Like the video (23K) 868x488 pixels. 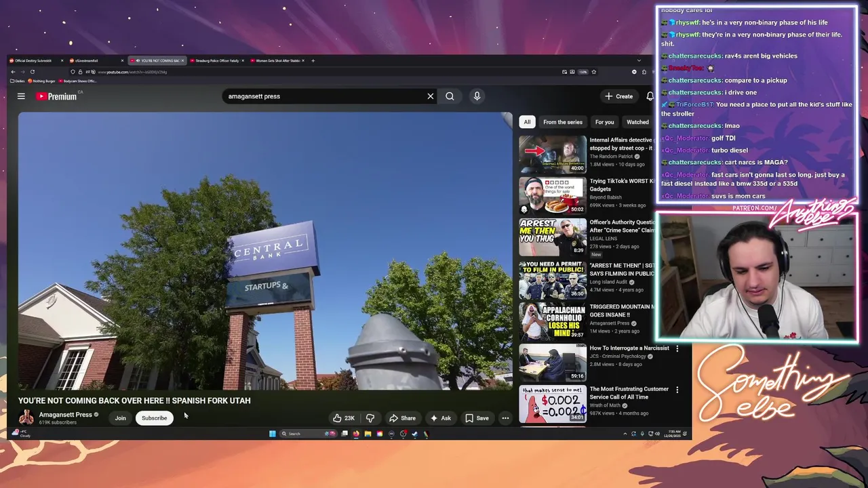[344, 418]
